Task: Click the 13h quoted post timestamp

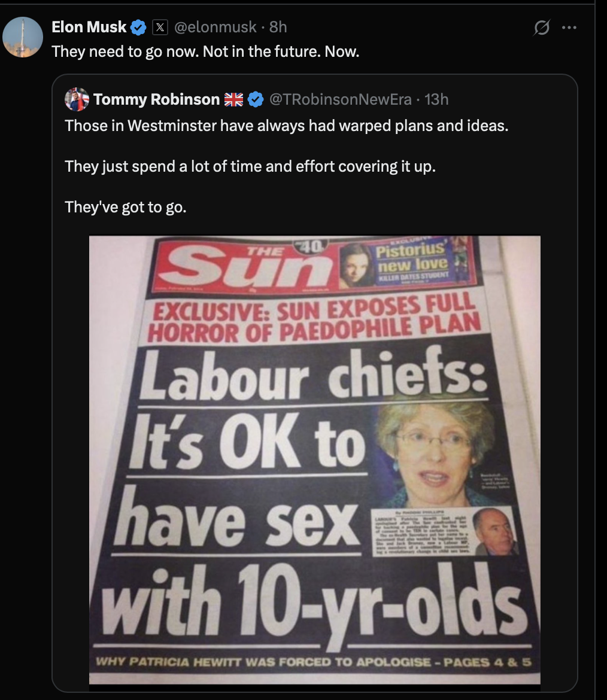Action: click(436, 100)
